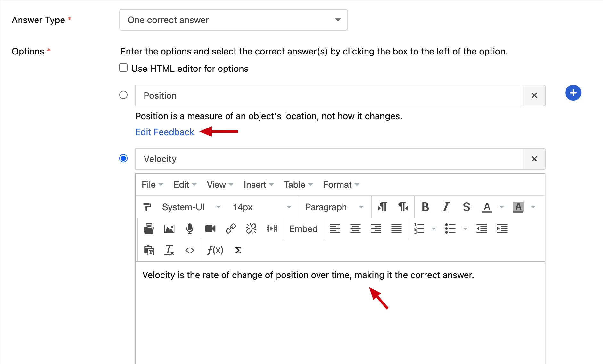Open Format menu
The image size is (603, 364).
[341, 185]
